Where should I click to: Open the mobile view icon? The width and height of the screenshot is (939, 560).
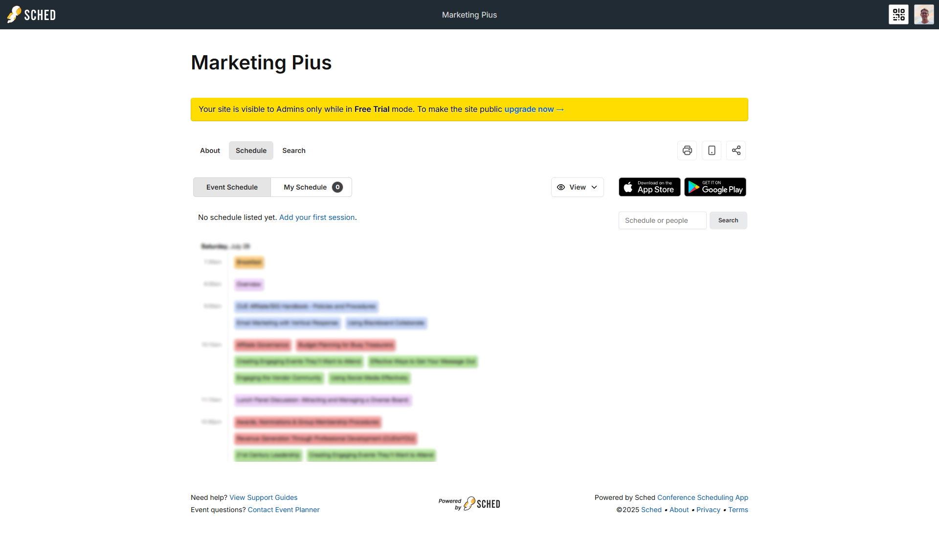point(712,151)
